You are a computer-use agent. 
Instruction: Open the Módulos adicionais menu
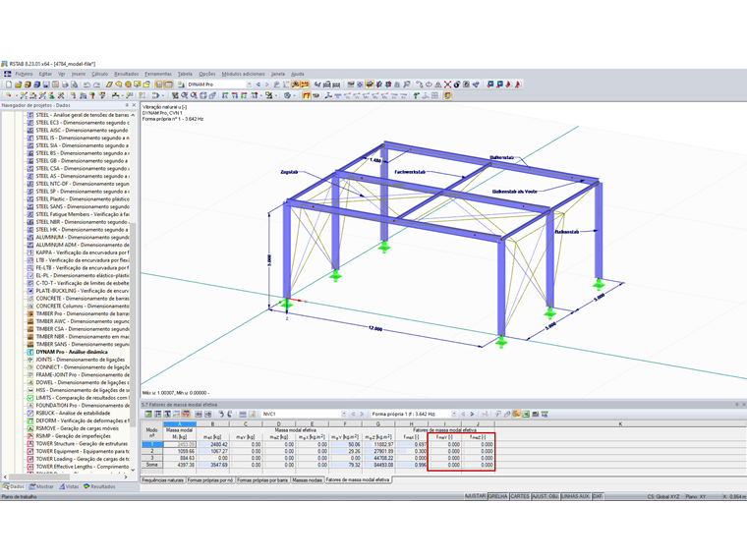243,74
